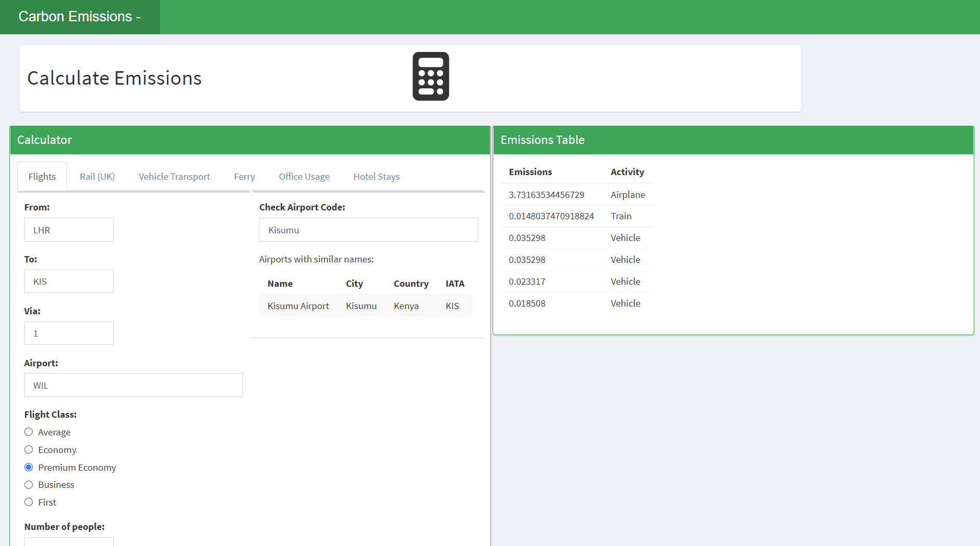Click the Carbon Emissions brand link
Image resolution: width=980 pixels, height=546 pixels.
[x=79, y=17]
